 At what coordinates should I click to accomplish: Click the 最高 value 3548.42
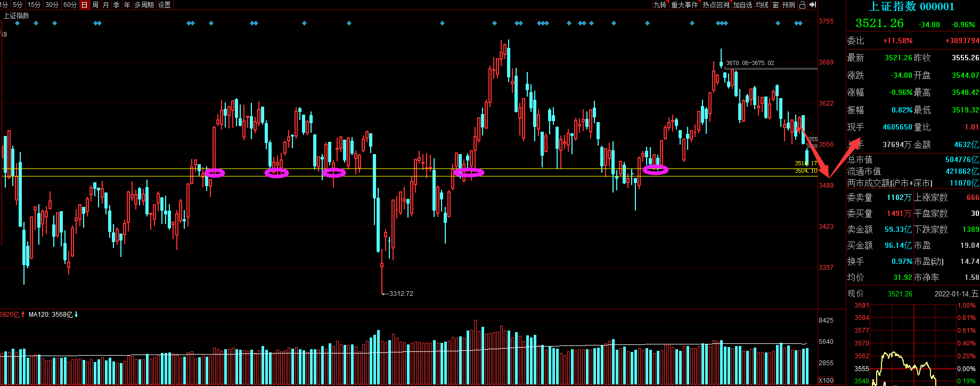[x=965, y=92]
